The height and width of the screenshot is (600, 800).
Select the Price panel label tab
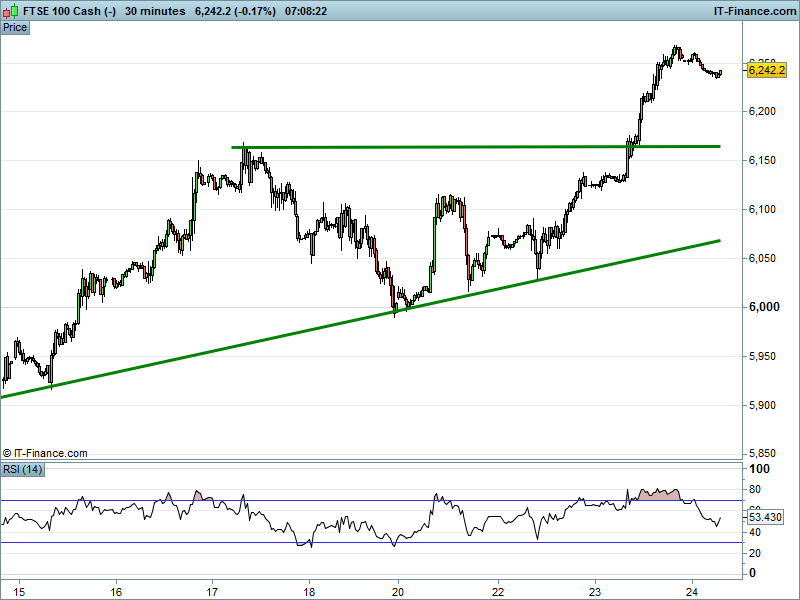coord(15,27)
